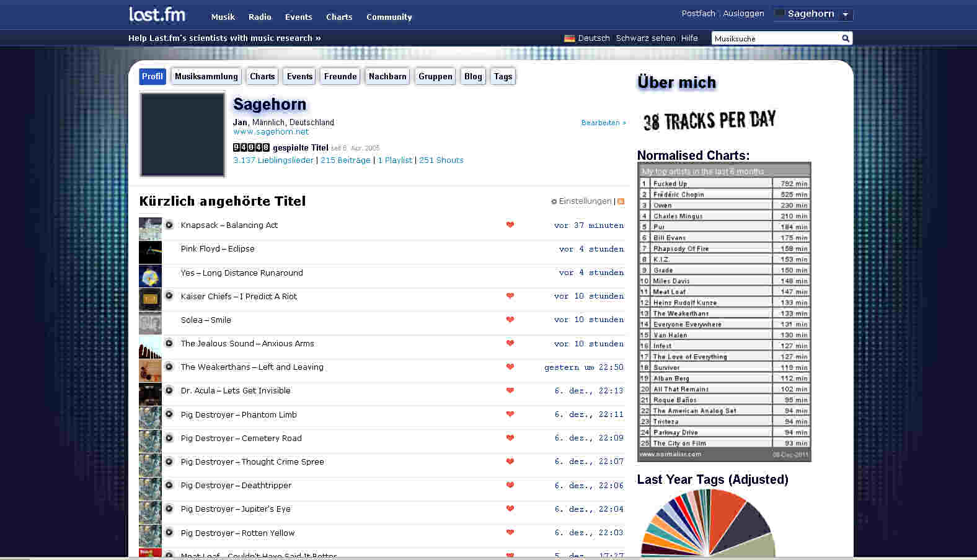Click the Einstellungen settings link
This screenshot has width=977, height=560.
tap(585, 201)
